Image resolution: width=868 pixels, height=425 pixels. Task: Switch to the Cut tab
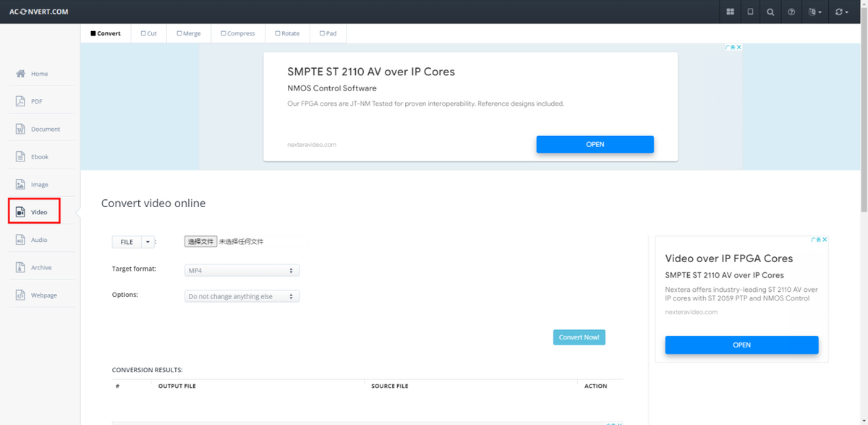pyautogui.click(x=149, y=33)
